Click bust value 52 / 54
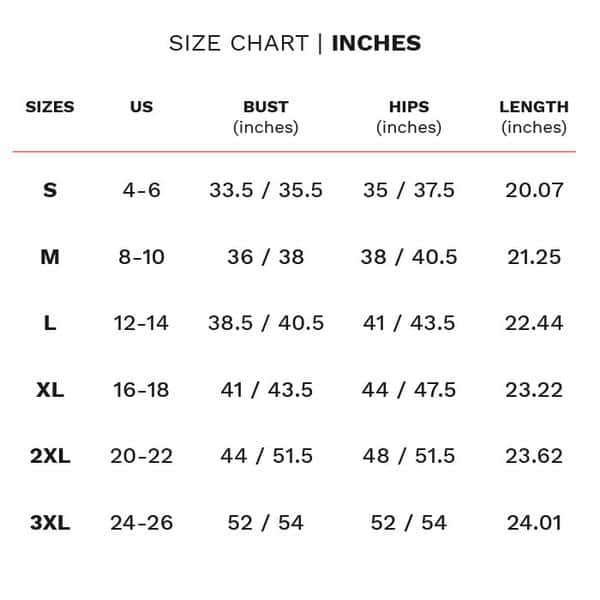This screenshot has width=600, height=600. (x=266, y=523)
